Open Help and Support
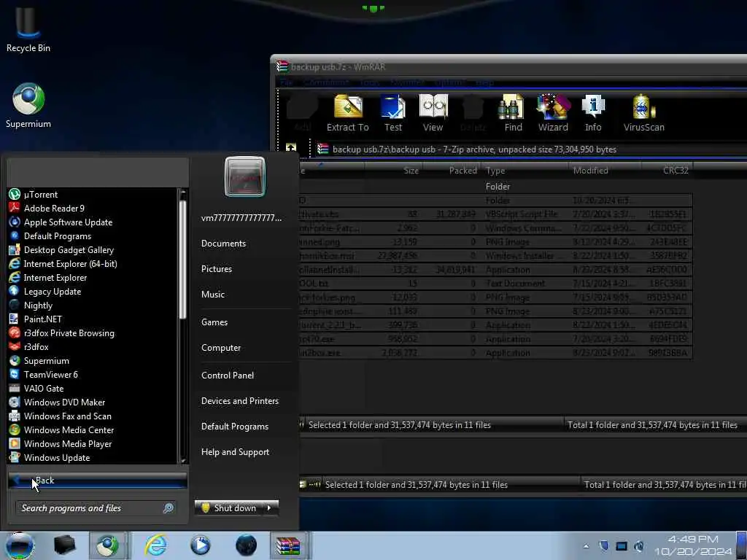Viewport: 747px width, 560px height. (x=235, y=452)
